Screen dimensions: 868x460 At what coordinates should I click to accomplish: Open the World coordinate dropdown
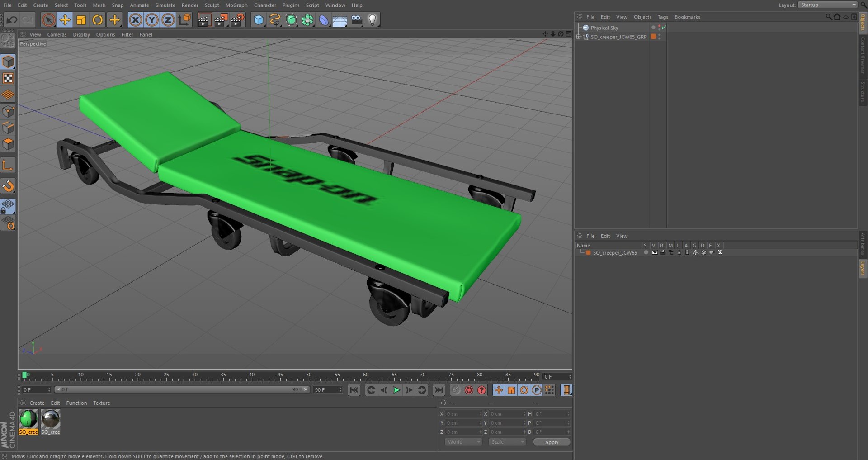tap(463, 442)
